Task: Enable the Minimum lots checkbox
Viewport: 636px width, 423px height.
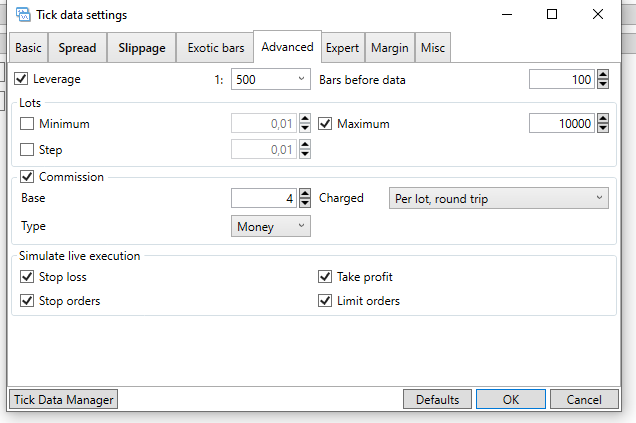Action: [27, 124]
